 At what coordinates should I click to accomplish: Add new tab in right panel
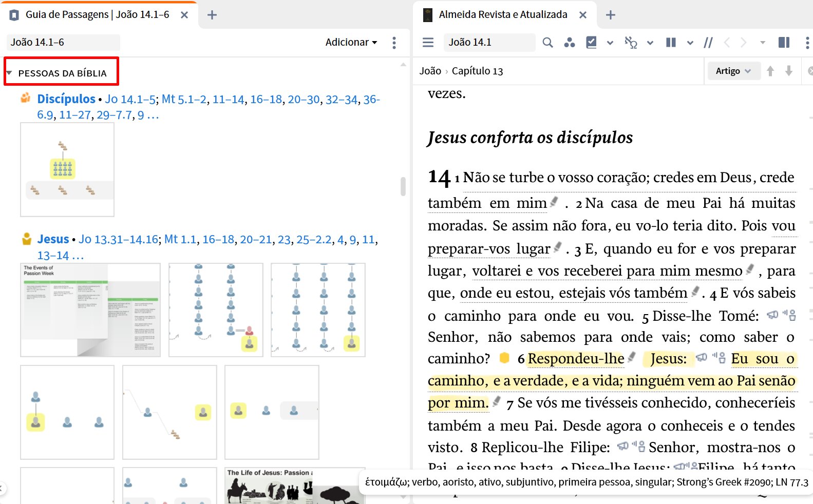coord(610,15)
